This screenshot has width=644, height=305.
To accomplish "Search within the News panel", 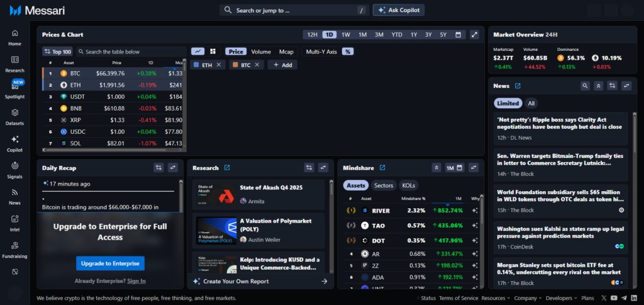I will point(586,86).
